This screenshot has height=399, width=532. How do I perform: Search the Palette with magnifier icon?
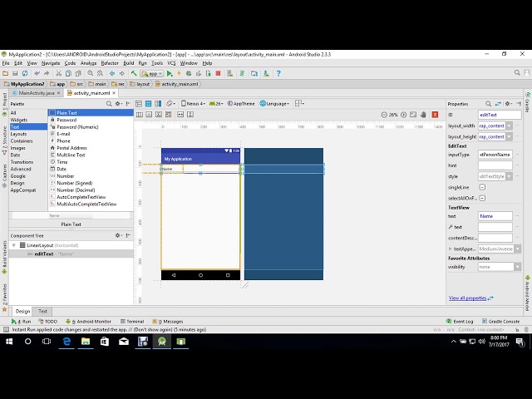[109, 104]
